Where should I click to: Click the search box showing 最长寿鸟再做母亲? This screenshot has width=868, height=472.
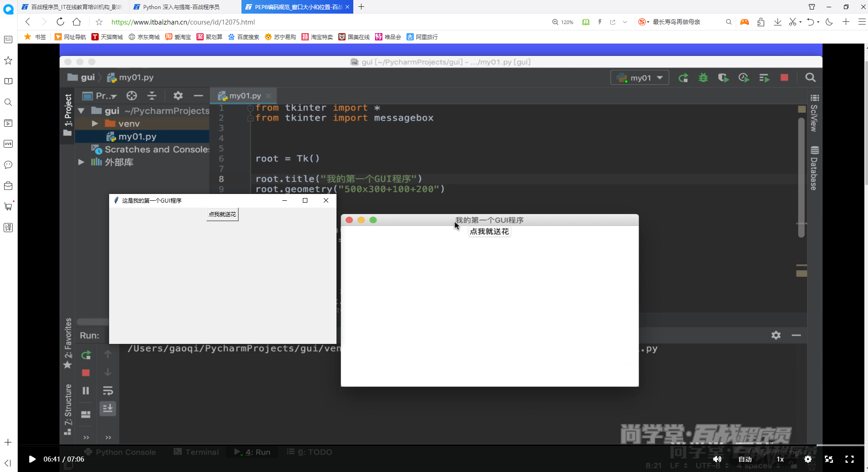pyautogui.click(x=677, y=22)
